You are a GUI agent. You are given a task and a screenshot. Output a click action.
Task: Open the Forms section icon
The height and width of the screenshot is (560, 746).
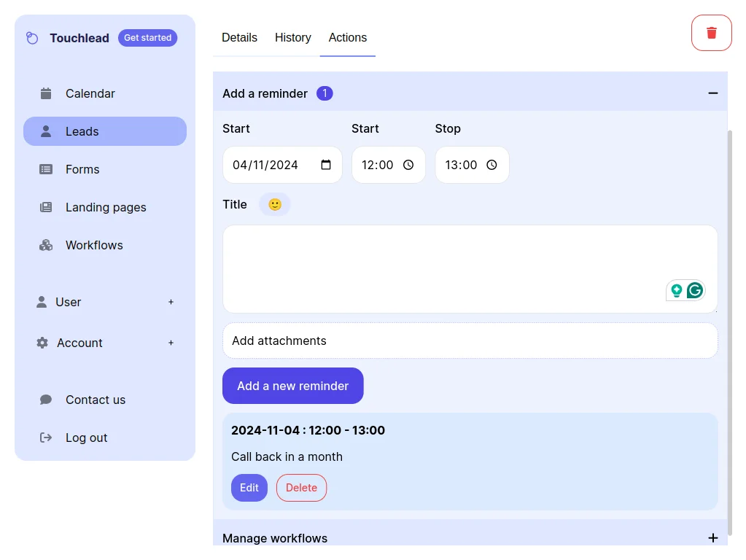point(46,169)
